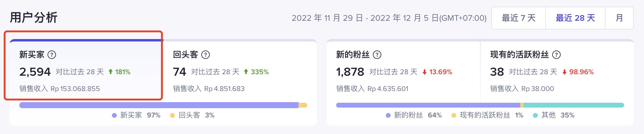The width and height of the screenshot is (644, 134).
Task: Click help icon next to 新买家
Action: 52,55
